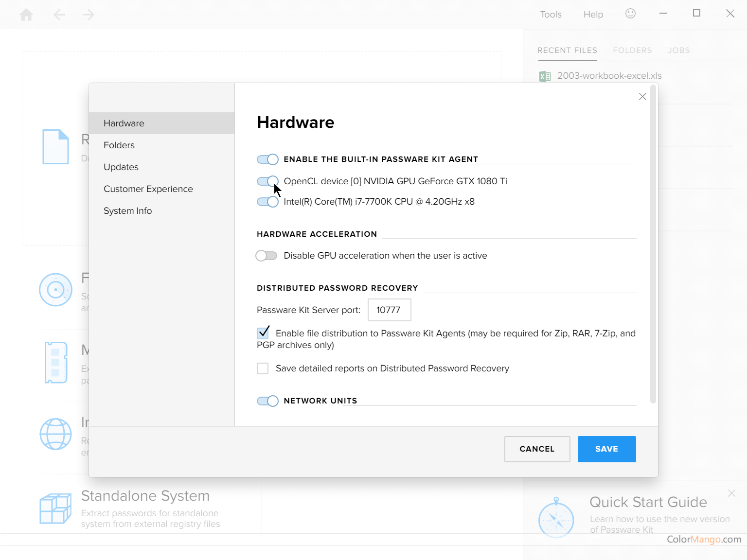Click the Quick Start Guide title
Viewport: 747px width, 560px height.
pyautogui.click(x=648, y=502)
